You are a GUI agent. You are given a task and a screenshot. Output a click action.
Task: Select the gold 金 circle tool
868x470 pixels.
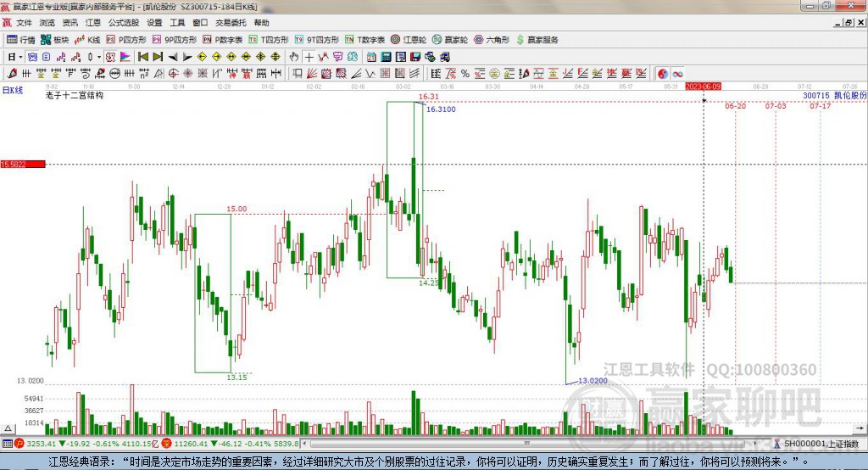[494, 73]
